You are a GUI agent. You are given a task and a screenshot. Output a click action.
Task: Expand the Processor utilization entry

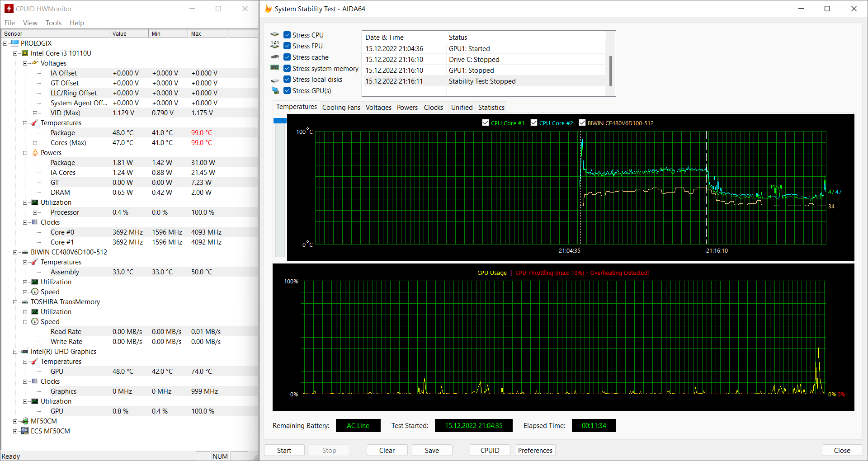pos(35,212)
